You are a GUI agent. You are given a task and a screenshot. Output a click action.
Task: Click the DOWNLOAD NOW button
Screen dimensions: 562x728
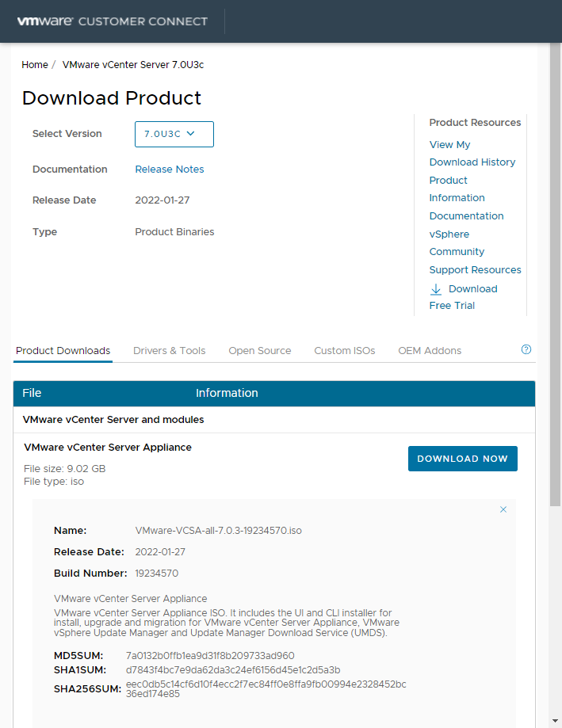pyautogui.click(x=463, y=459)
